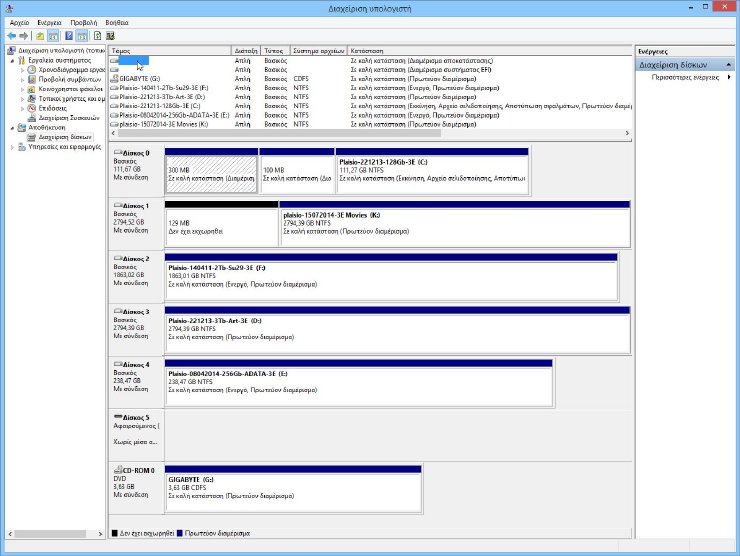Select the 129 MB unallocated space block
This screenshot has height=556, width=740.
(x=221, y=224)
